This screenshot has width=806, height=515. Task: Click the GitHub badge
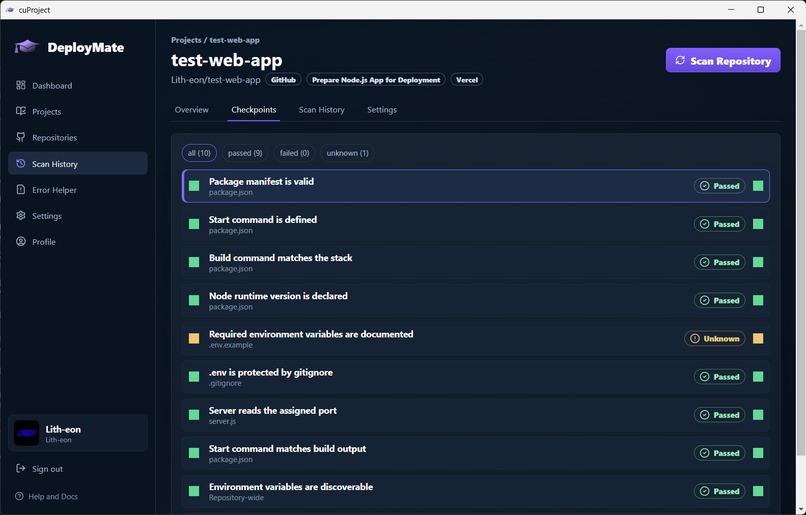pos(283,80)
